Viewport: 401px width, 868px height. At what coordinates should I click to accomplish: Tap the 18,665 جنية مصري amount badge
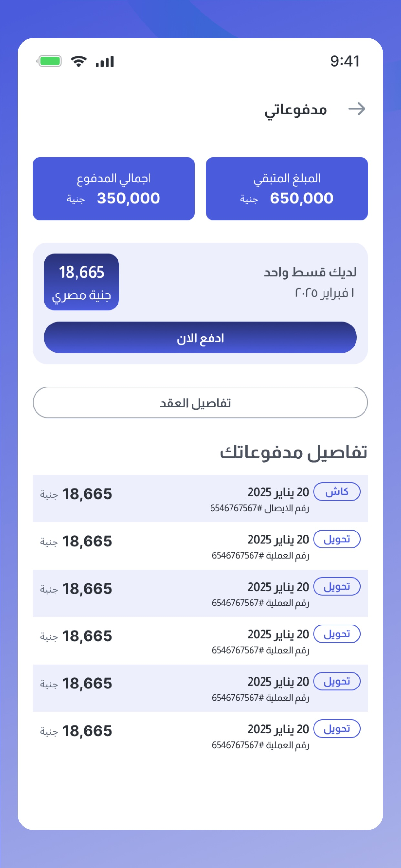[81, 282]
